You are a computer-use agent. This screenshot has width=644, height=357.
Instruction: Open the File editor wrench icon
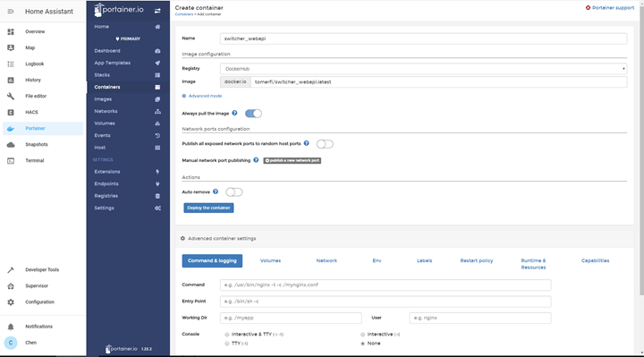tap(11, 96)
